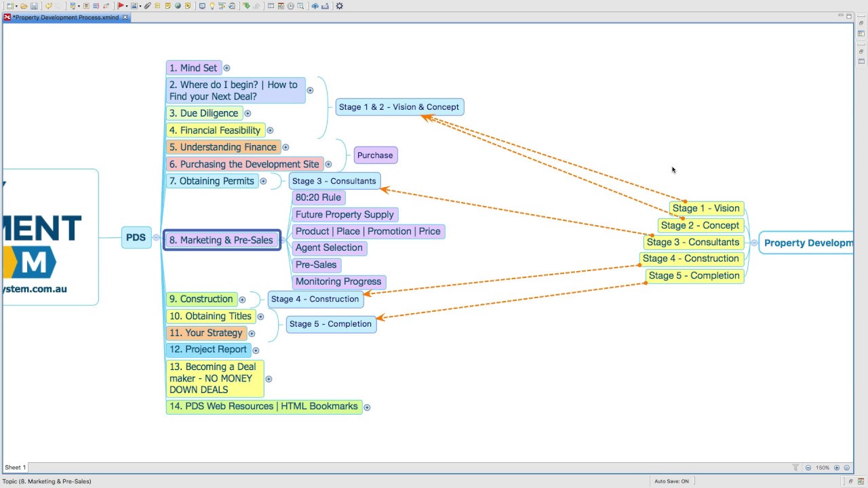The image size is (868, 488).
Task: Select the 'Purchase' summary topic
Action: tap(375, 155)
